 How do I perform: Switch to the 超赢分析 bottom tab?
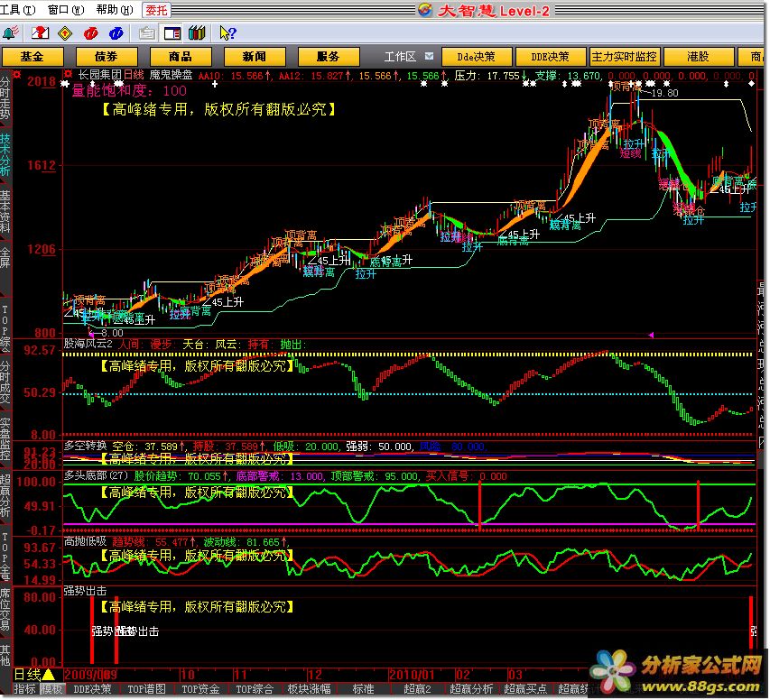click(471, 690)
